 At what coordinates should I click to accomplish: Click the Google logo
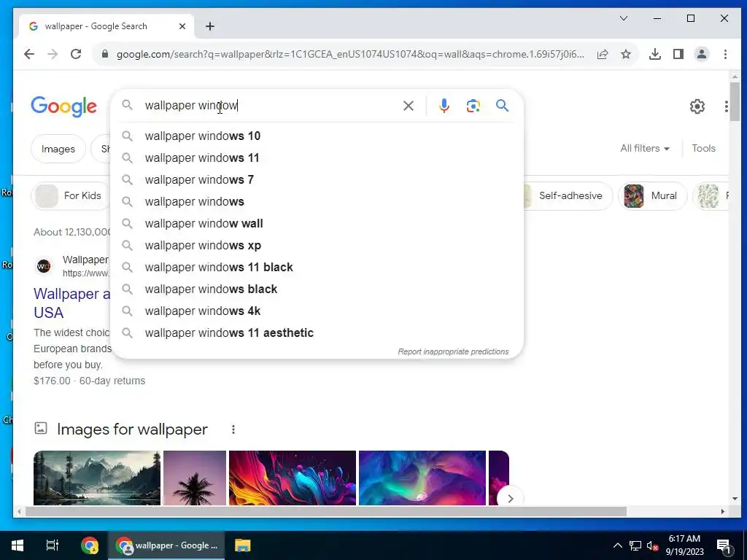[64, 106]
